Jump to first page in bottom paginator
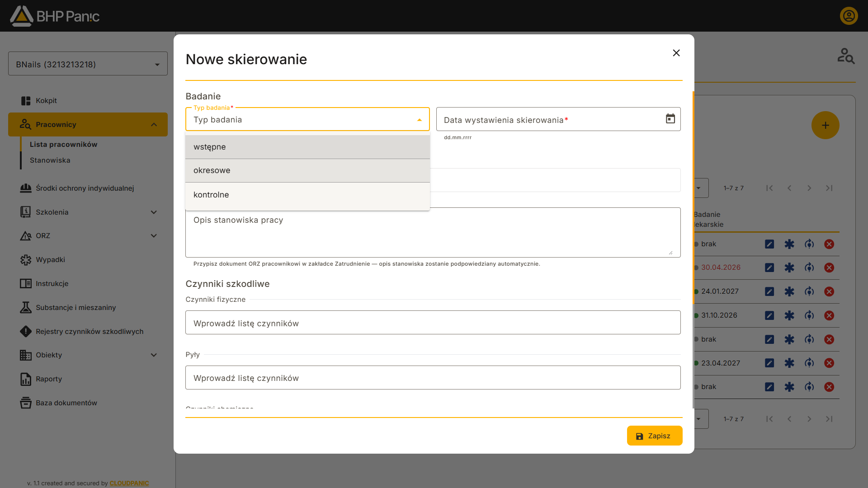868x488 pixels. coord(769,419)
